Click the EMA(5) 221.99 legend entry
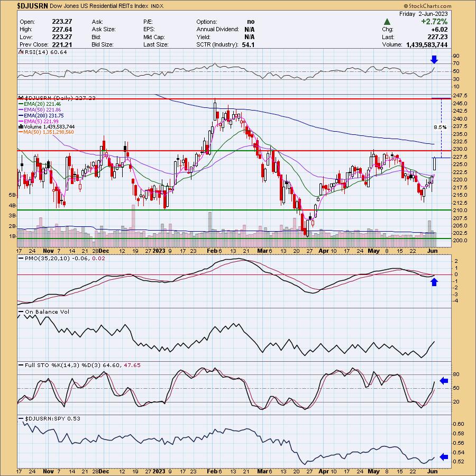 click(x=39, y=122)
